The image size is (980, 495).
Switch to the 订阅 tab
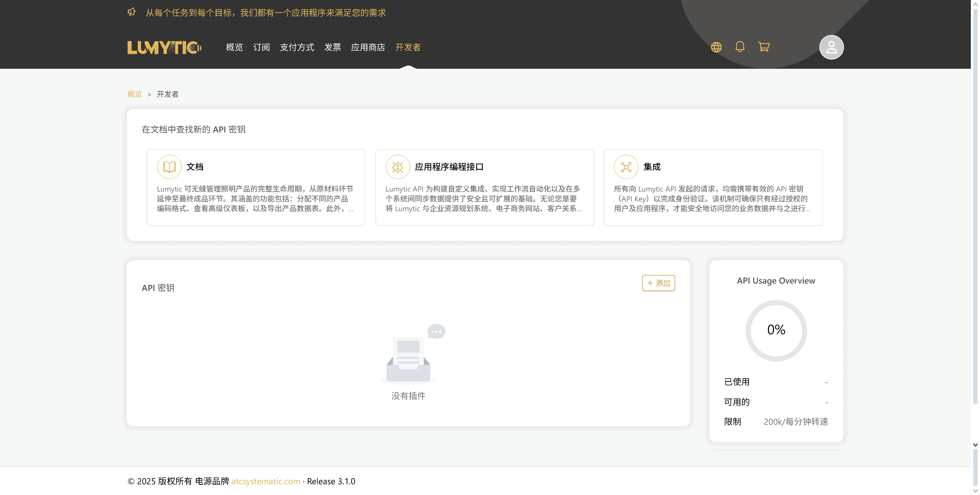pyautogui.click(x=261, y=47)
